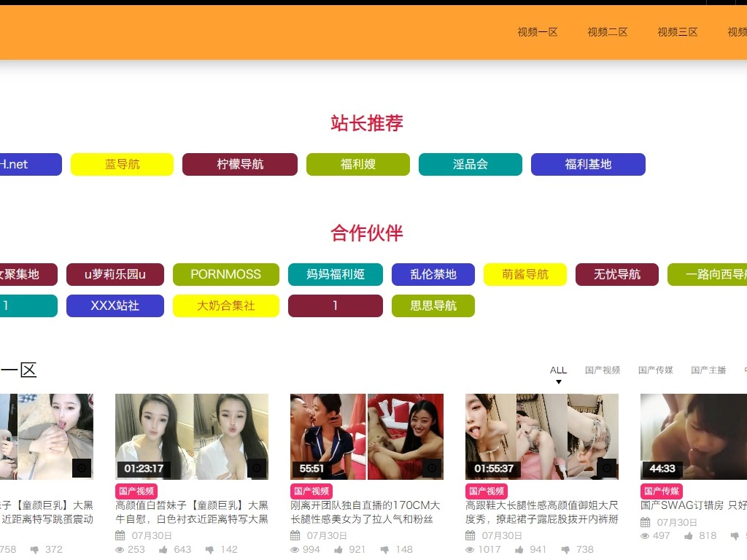The image size is (747, 560).
Task: Click the pink 国产视频 tag under 55:51 video
Action: pyautogui.click(x=311, y=491)
